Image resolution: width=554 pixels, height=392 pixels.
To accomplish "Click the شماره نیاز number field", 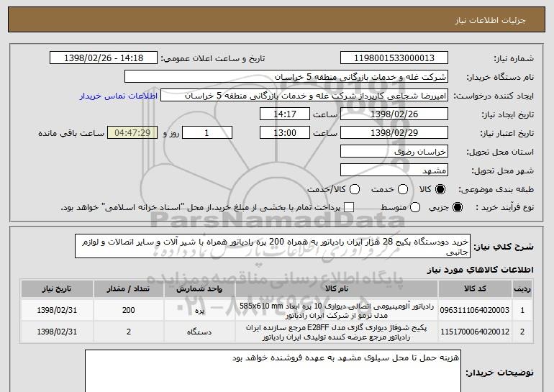I will (x=393, y=58).
